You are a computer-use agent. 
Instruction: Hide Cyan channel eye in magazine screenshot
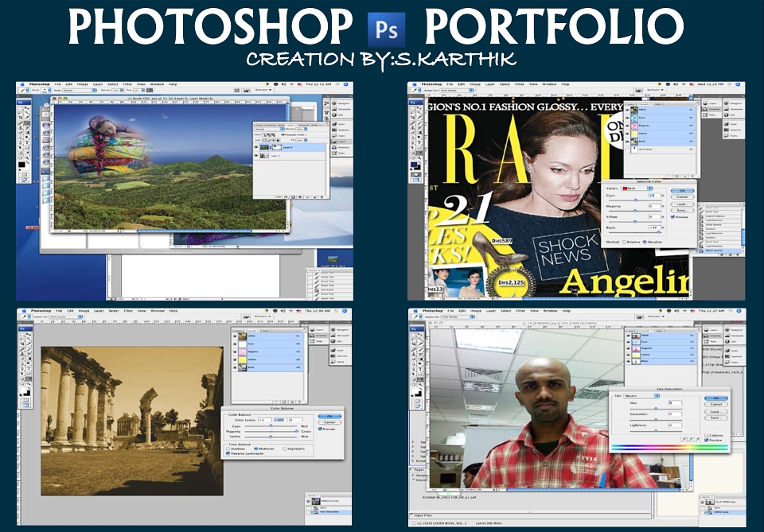628,118
